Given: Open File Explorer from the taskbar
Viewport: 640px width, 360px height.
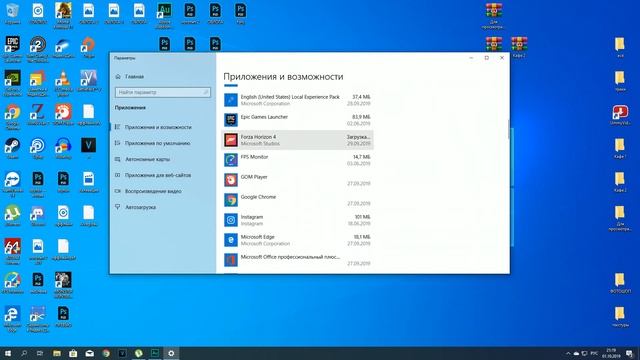Looking at the screenshot, I should pos(57,353).
